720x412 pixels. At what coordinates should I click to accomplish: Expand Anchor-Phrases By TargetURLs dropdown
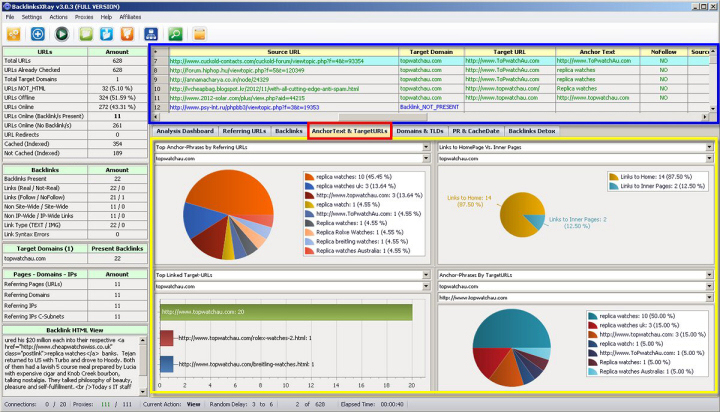709,275
